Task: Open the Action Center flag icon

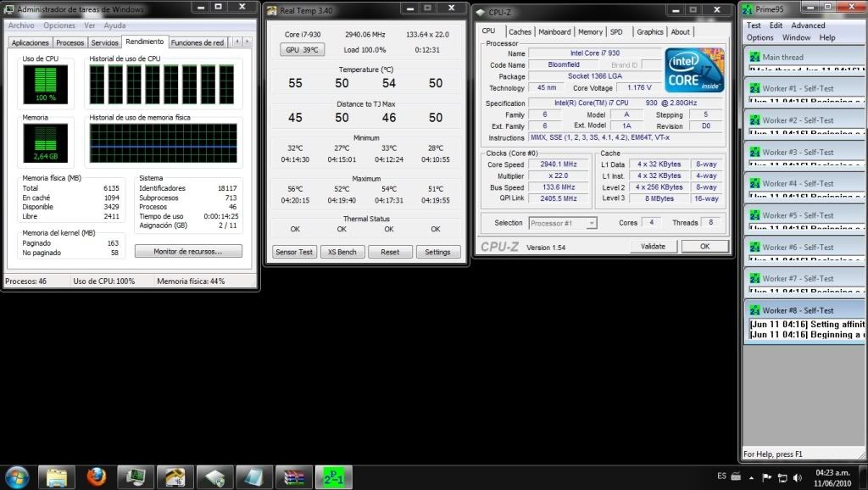Action: pos(766,478)
